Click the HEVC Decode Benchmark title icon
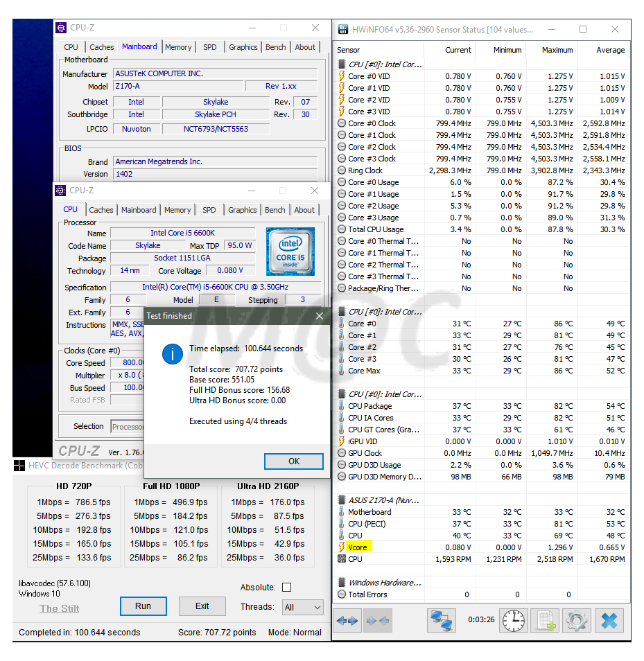644x661 pixels. 19,466
